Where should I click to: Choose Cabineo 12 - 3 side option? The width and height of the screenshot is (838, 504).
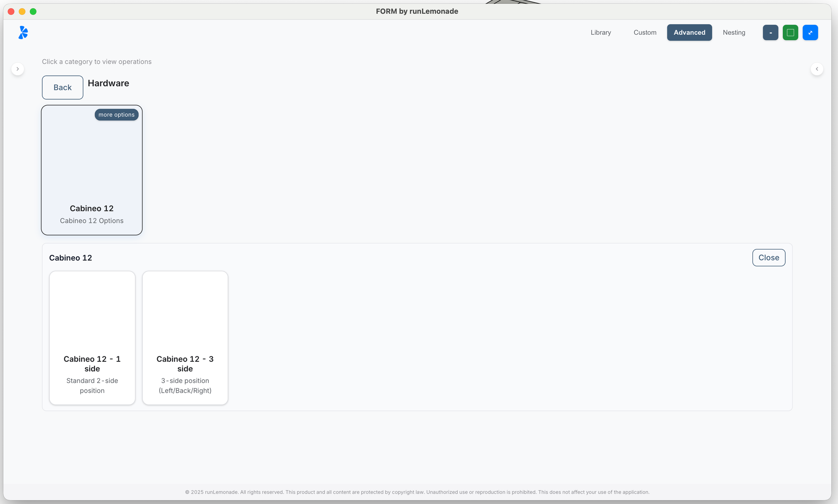185,337
